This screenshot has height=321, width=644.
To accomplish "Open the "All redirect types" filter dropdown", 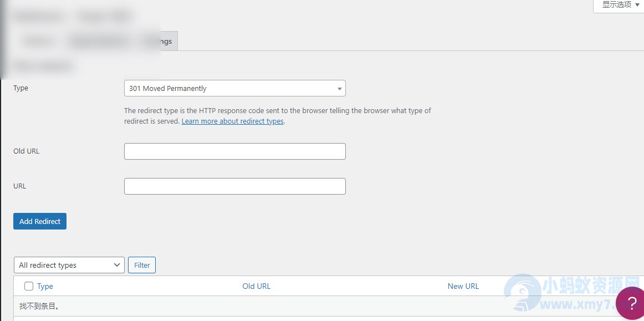I will tap(69, 265).
